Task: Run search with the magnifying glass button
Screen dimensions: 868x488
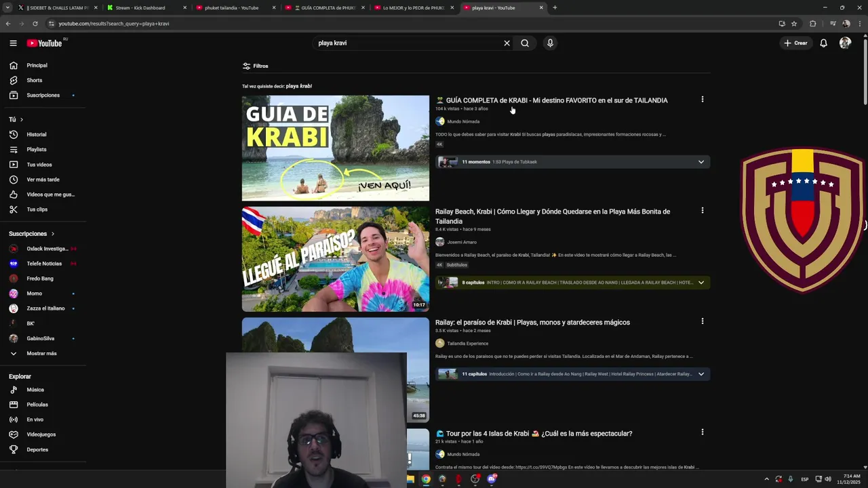Action: pyautogui.click(x=525, y=43)
